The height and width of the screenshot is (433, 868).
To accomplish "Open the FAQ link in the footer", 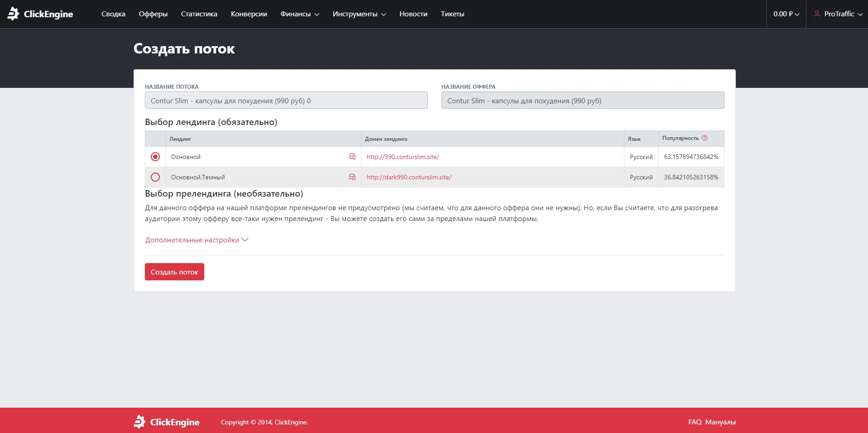I will [x=695, y=422].
